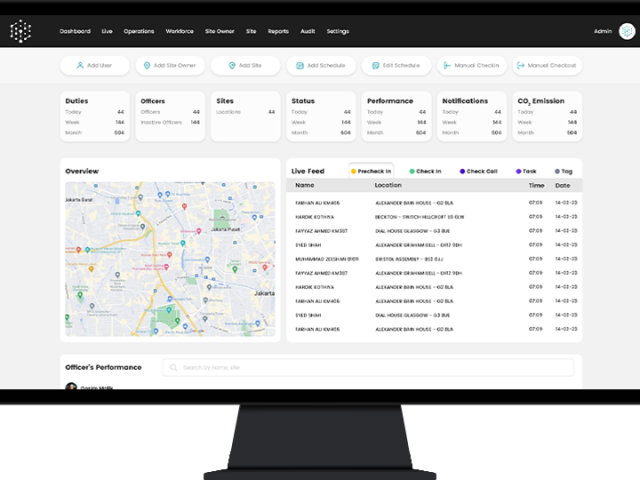
Task: Select Syed Shah row at Dial House Glasgow
Action: pyautogui.click(x=434, y=315)
